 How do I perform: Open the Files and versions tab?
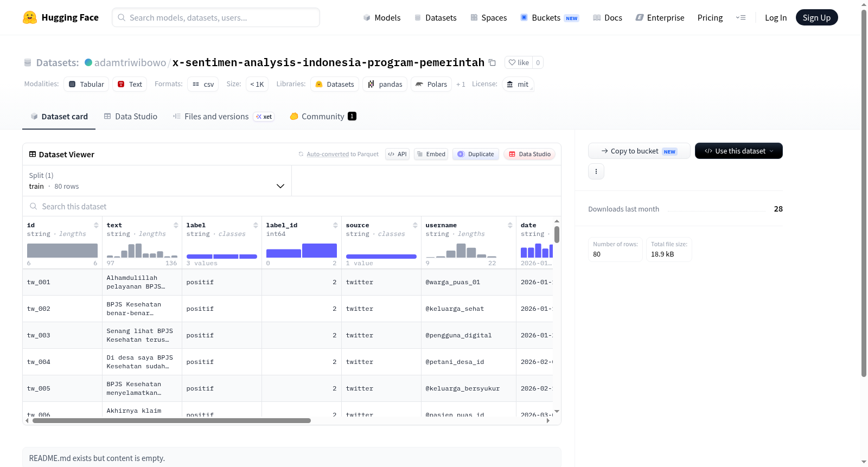pos(224,117)
